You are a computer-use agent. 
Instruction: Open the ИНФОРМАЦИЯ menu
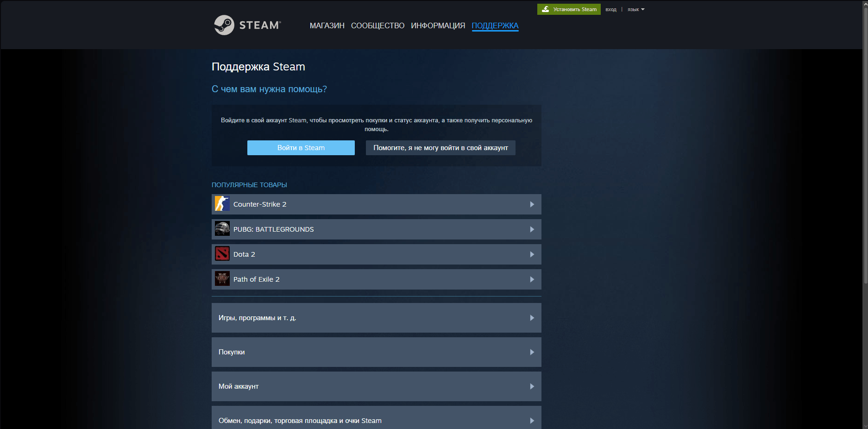pos(438,25)
